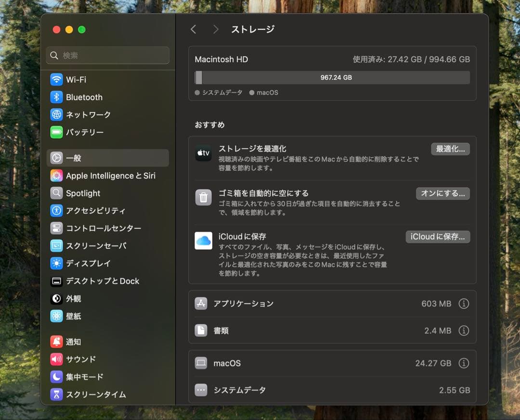Click iCloudに保存 heading text
This screenshot has height=420, width=520.
[x=242, y=236]
